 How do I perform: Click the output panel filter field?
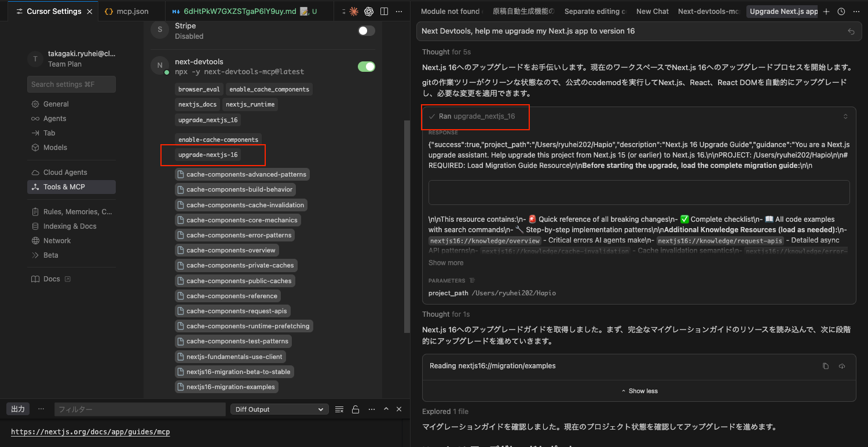[140, 409]
